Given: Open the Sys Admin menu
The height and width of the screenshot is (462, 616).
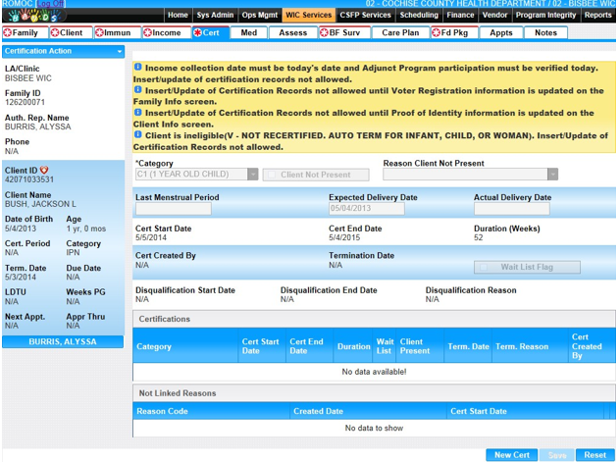Looking at the screenshot, I should pyautogui.click(x=215, y=15).
